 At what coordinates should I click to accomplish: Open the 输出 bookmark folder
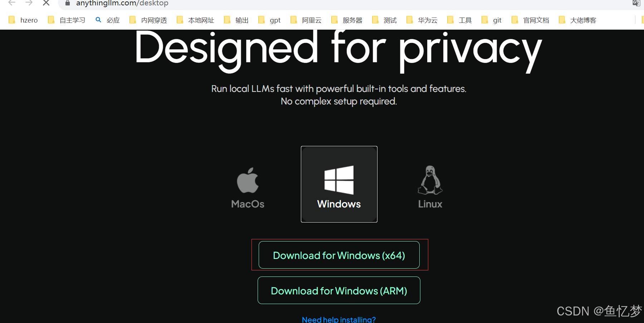236,20
